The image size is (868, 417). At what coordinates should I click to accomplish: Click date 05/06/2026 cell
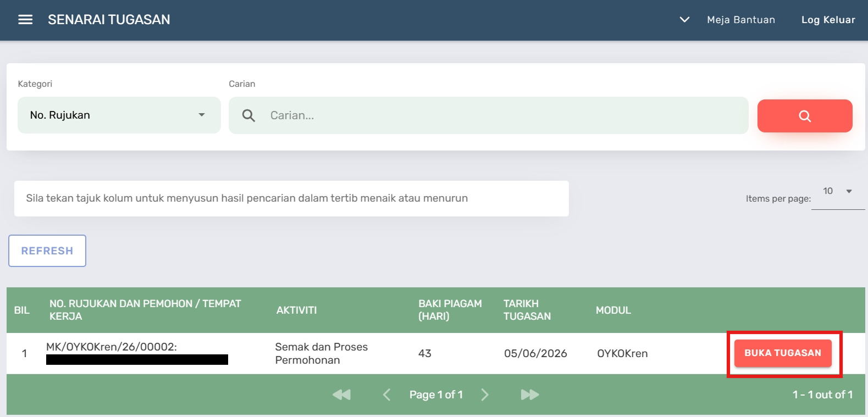[535, 353]
